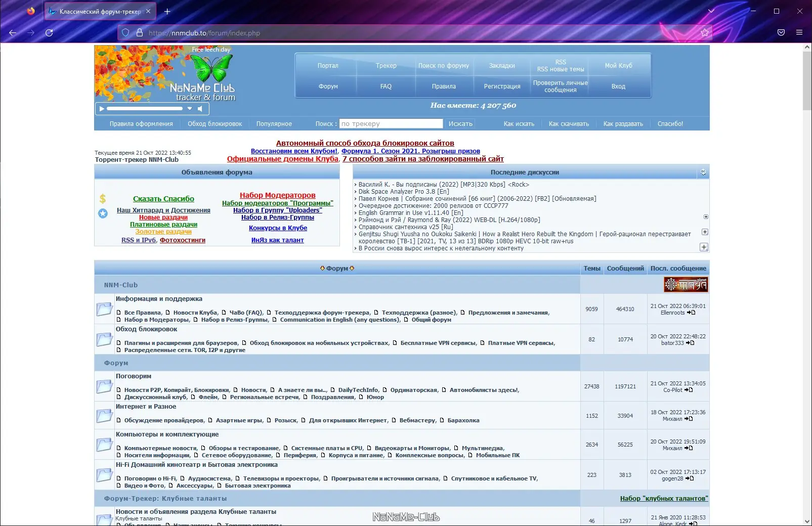Open the 'Трекер' menu item
The width and height of the screenshot is (812, 526).
pyautogui.click(x=386, y=66)
